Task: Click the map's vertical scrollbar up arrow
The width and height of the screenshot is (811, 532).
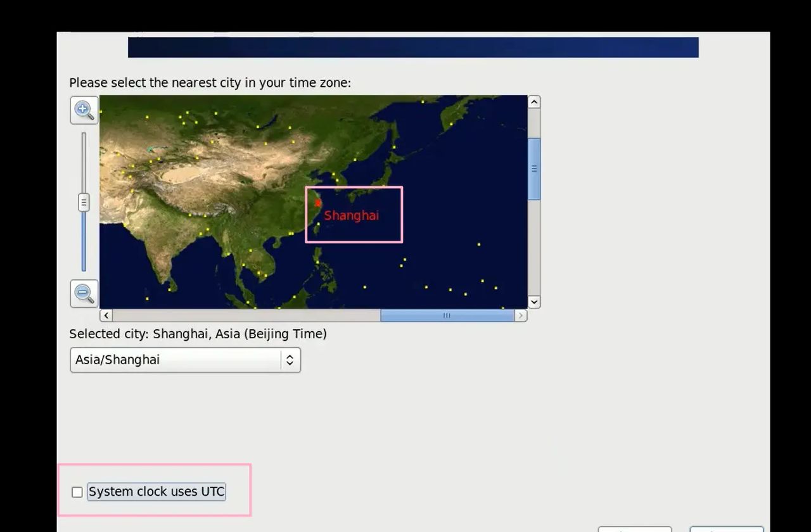Action: (534, 102)
